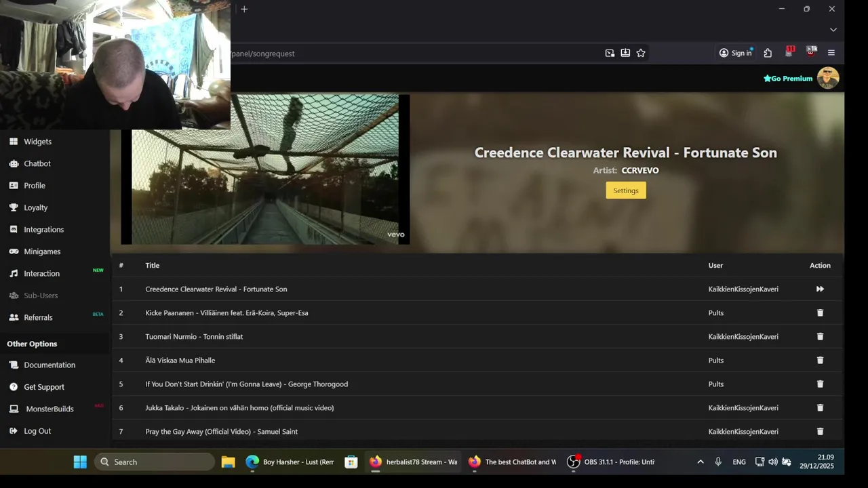This screenshot has height=488, width=868.
Task: Click the User column header
Action: [715, 265]
